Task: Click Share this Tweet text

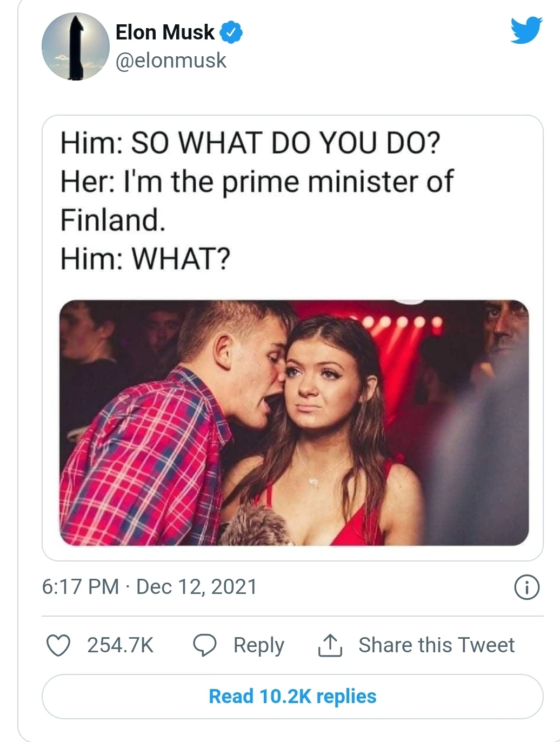Action: [436, 645]
